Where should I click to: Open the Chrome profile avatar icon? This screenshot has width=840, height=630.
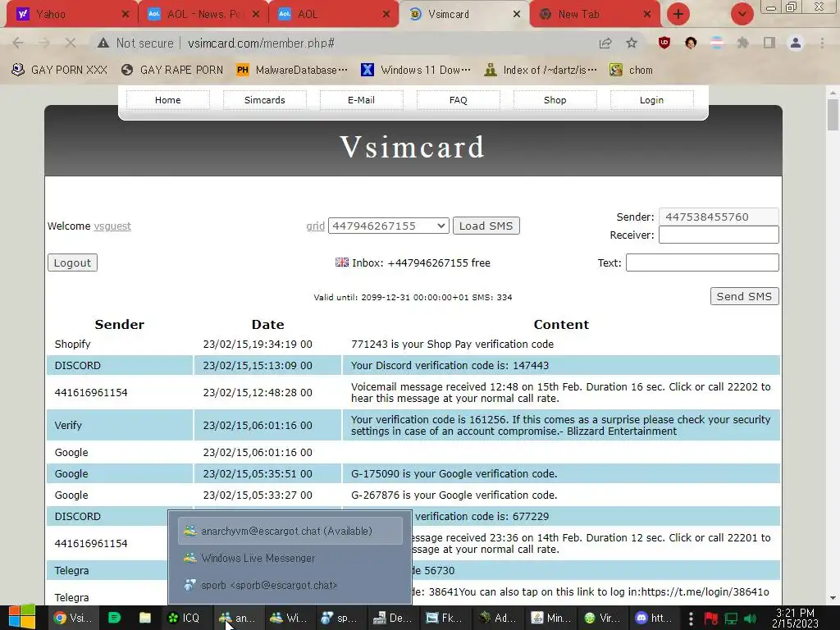pyautogui.click(x=796, y=43)
